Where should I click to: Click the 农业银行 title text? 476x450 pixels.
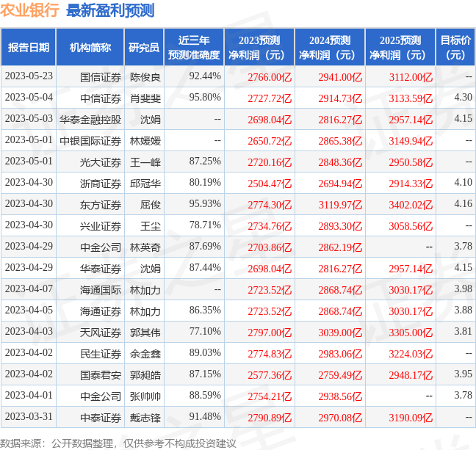(x=29, y=10)
